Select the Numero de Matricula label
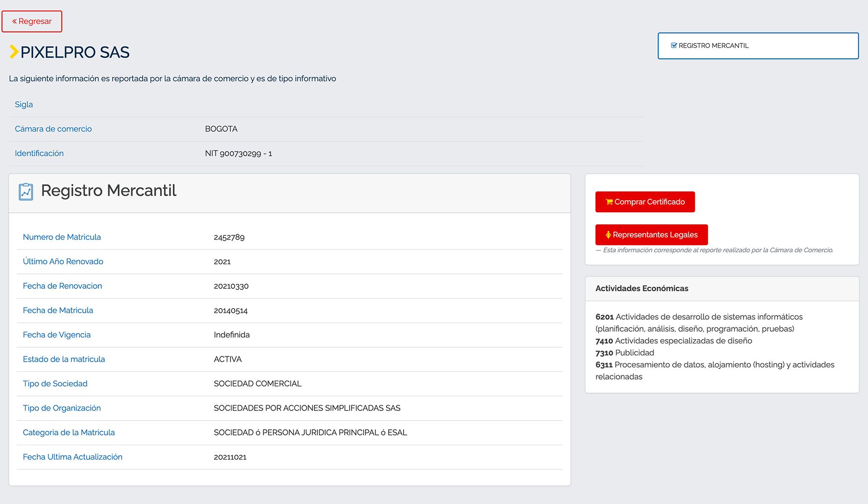 tap(62, 237)
